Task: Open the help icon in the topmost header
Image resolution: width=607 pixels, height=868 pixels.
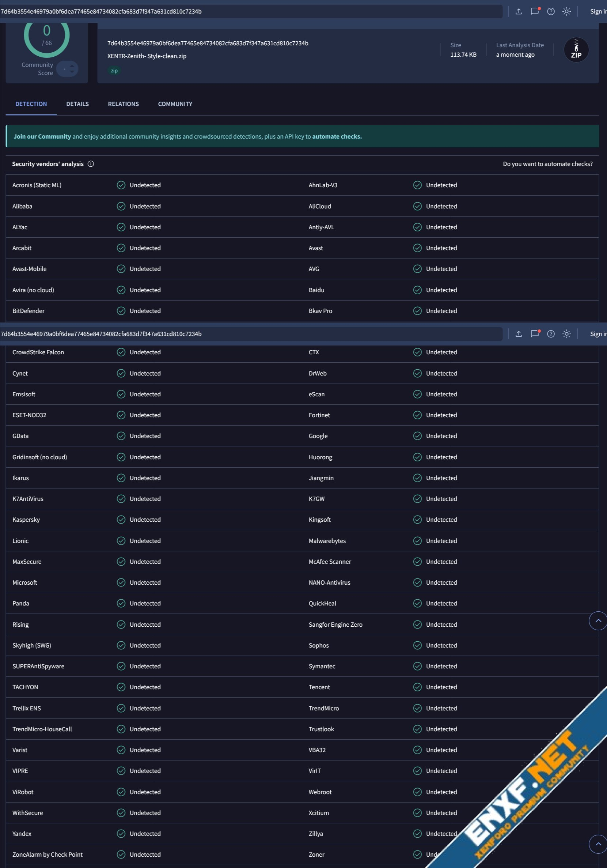Action: coord(551,11)
